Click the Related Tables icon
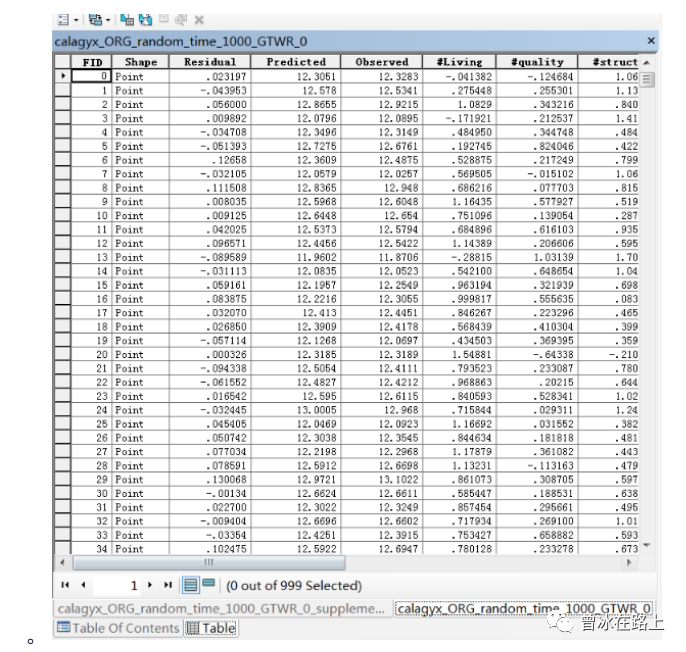Image resolution: width=686 pixels, height=652 pixels. (x=95, y=20)
